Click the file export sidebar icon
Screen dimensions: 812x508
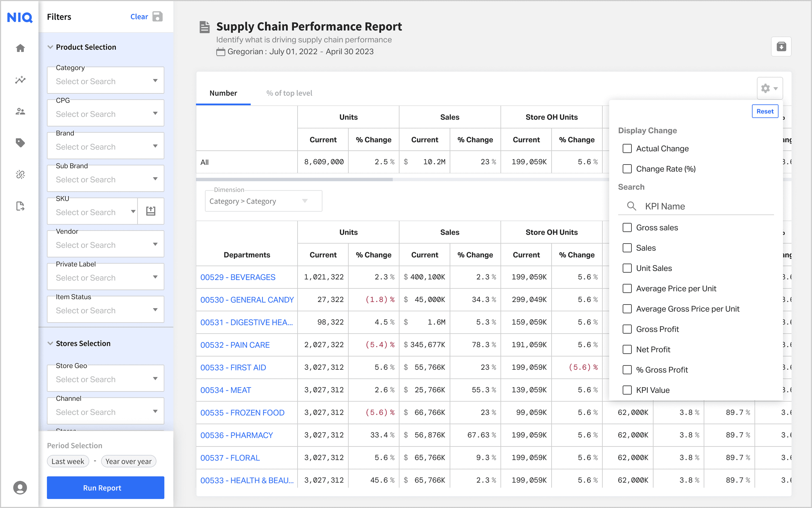(20, 206)
